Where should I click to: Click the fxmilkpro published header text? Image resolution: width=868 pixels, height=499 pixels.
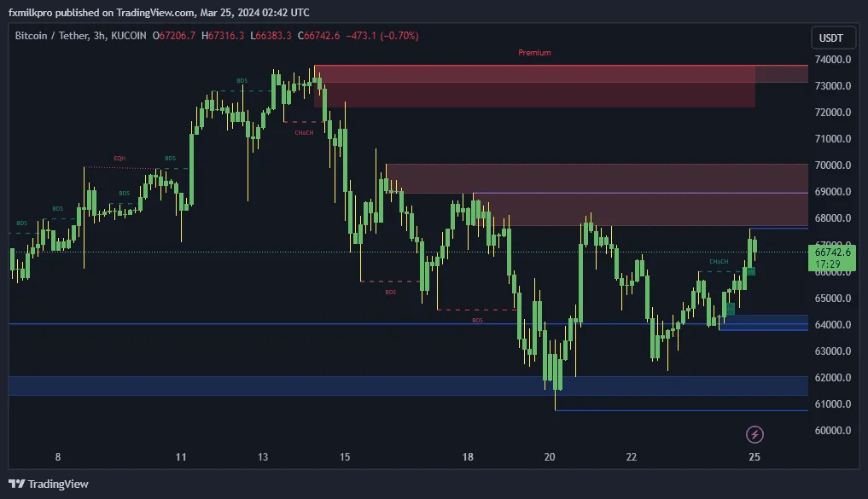(x=159, y=12)
